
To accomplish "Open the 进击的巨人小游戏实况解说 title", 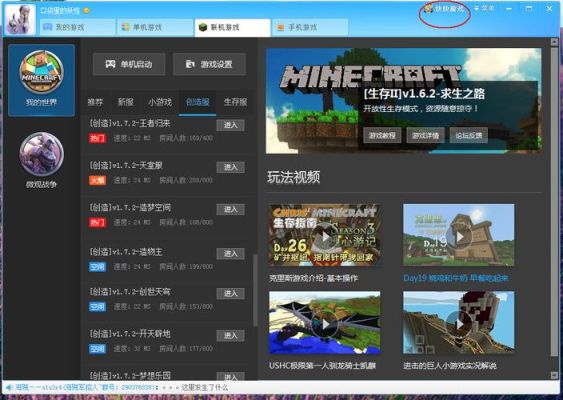I will 450,366.
